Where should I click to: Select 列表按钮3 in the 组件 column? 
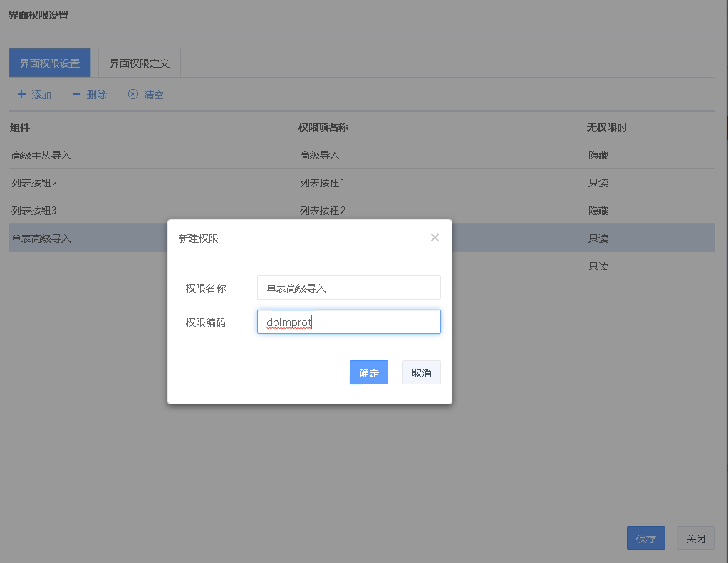33,211
